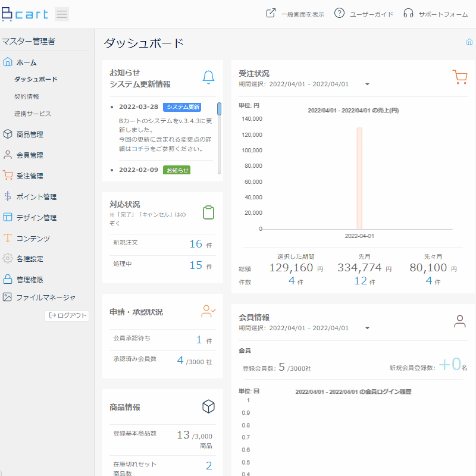Viewport: 476px width, 476px height.
Task: Open 受注管理 in the sidebar
Action: pos(30,176)
